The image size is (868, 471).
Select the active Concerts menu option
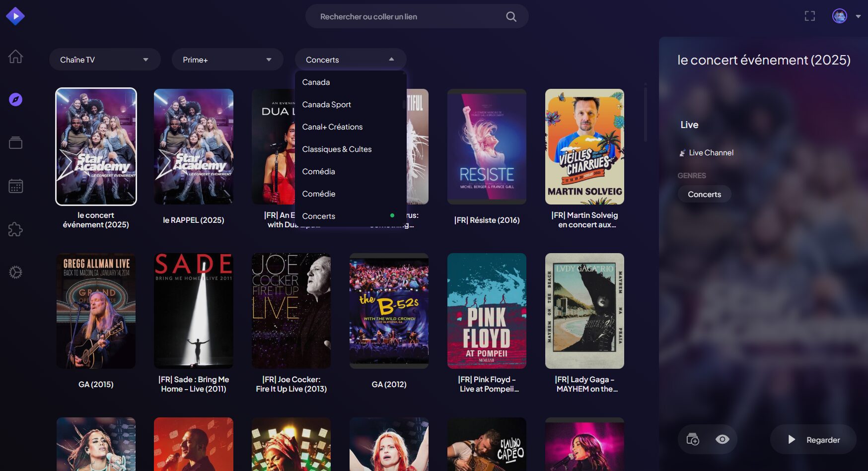pyautogui.click(x=351, y=216)
